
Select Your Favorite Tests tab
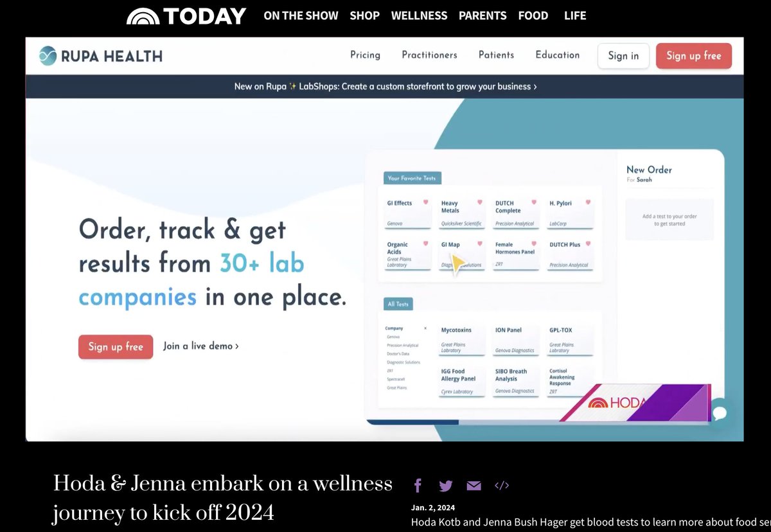[412, 178]
